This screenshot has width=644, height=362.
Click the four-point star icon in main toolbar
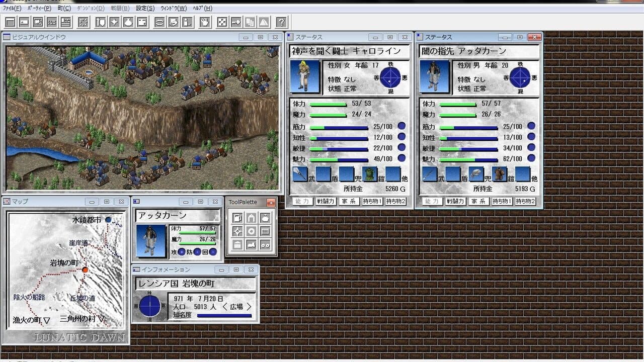(115, 22)
